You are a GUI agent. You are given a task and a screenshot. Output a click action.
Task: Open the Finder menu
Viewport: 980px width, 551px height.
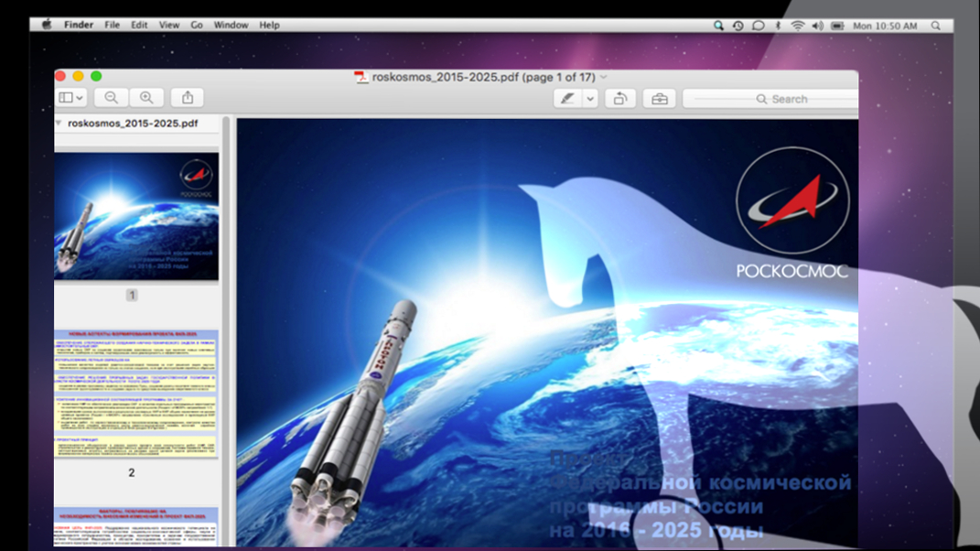pos(78,25)
